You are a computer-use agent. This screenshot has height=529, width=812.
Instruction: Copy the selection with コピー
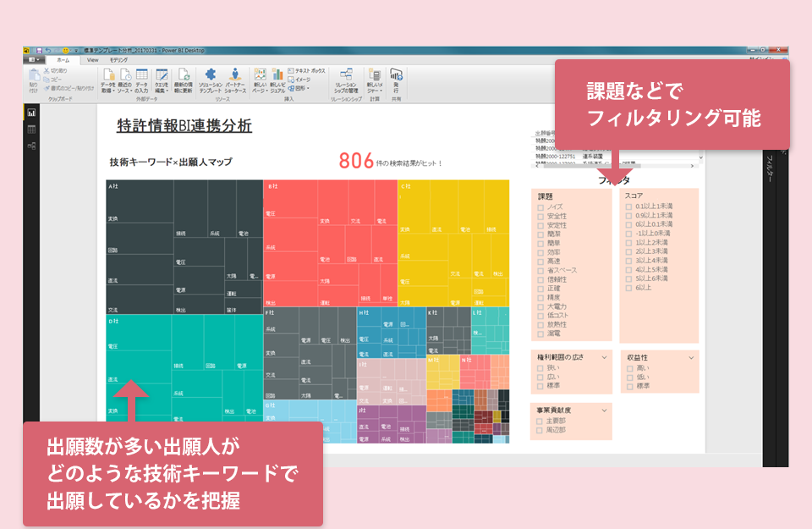tap(52, 80)
